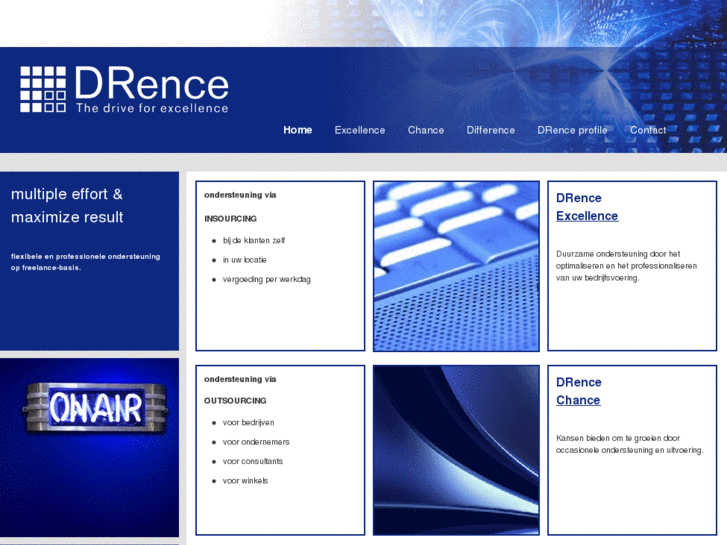Image resolution: width=727 pixels, height=545 pixels.
Task: Click the 'Kansen bieden om te groeien' paragraph
Action: (x=630, y=444)
